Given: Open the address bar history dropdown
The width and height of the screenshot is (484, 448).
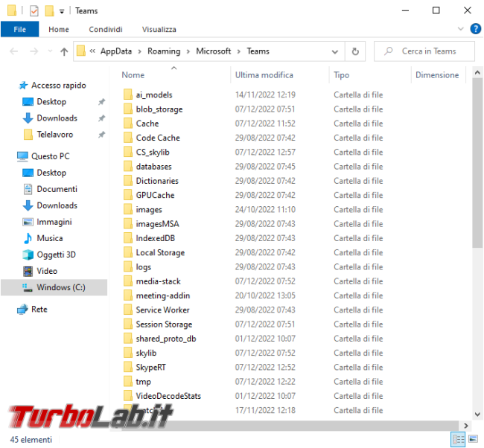Looking at the screenshot, I should pos(335,51).
